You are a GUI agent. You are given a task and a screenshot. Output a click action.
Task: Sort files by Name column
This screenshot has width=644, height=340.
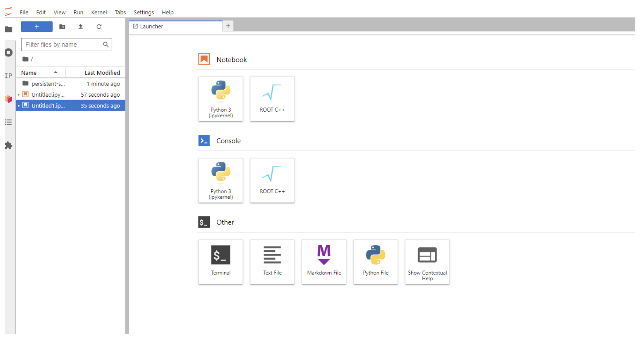[x=29, y=73]
